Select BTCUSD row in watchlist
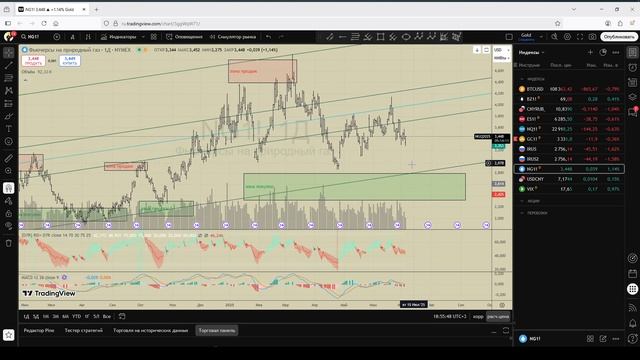This screenshot has height=360, width=640. point(569,89)
